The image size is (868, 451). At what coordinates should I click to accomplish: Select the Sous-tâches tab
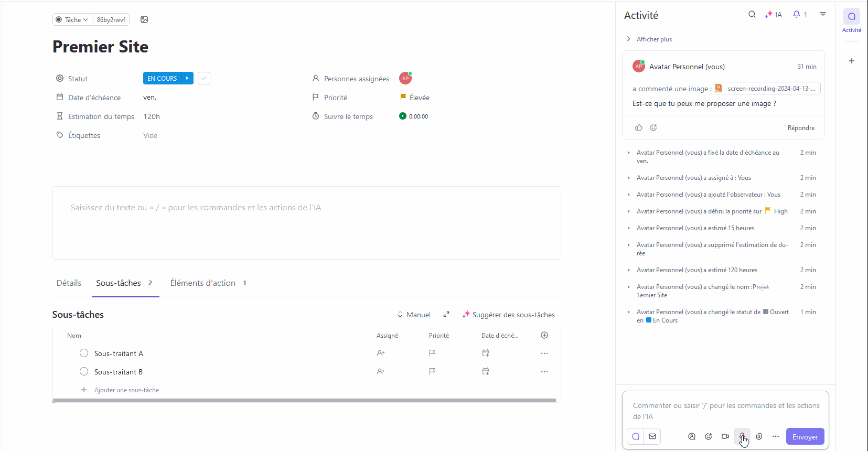point(124,283)
